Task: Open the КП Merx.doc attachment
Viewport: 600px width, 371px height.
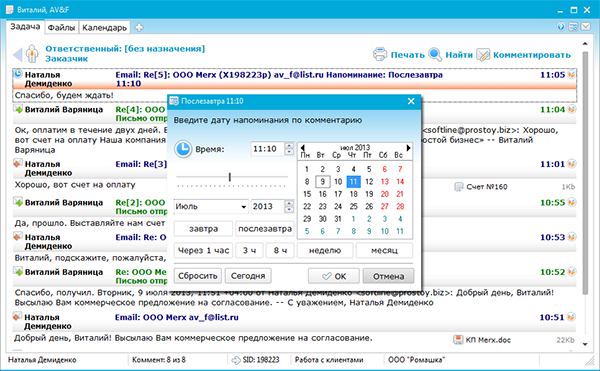Action: 482,340
